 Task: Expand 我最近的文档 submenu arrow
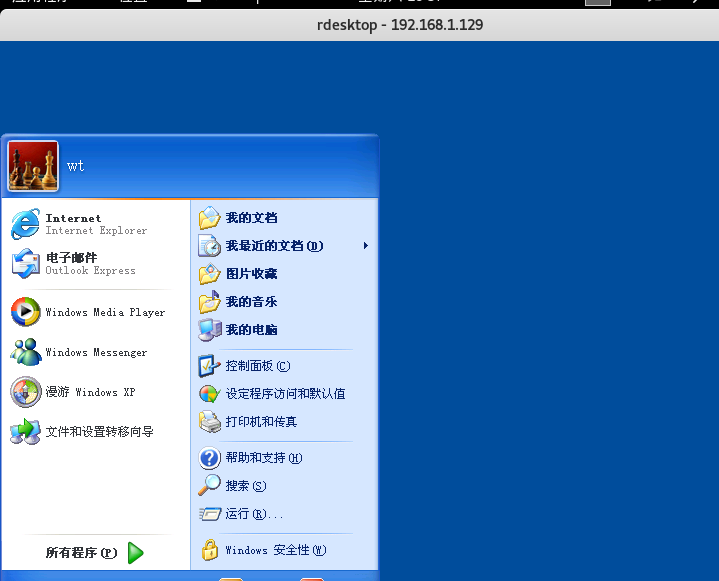365,246
